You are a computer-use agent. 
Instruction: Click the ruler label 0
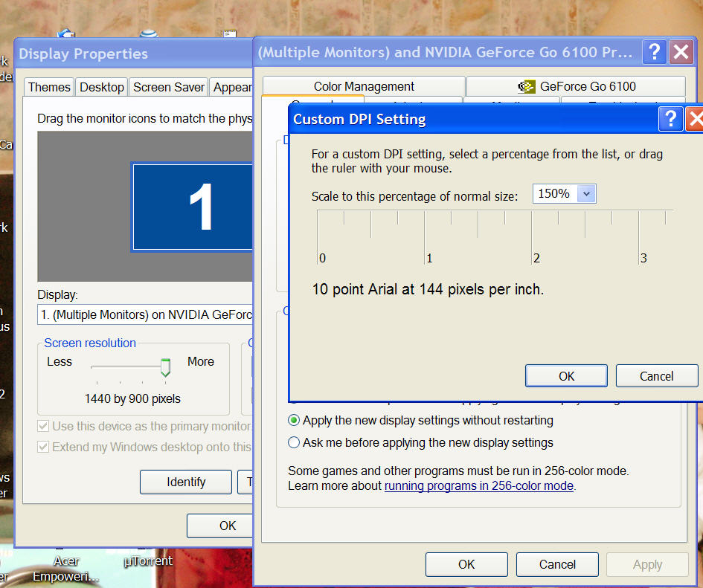322,258
